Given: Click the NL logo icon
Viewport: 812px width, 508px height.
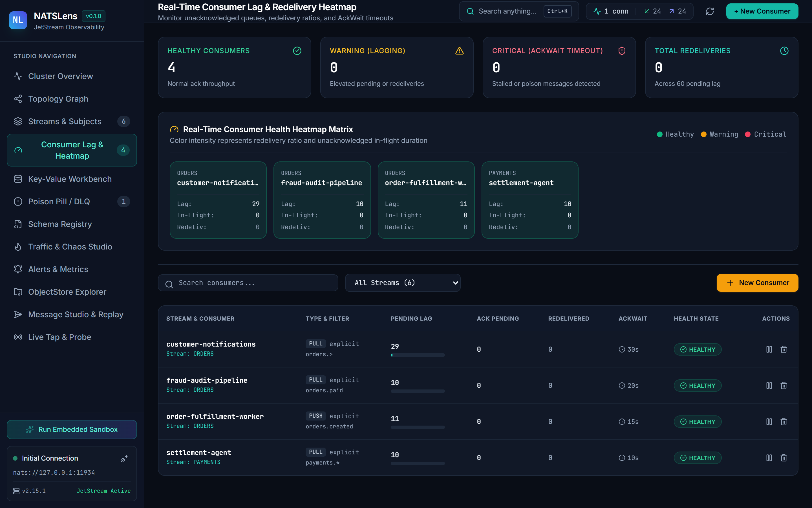Looking at the screenshot, I should tap(18, 20).
